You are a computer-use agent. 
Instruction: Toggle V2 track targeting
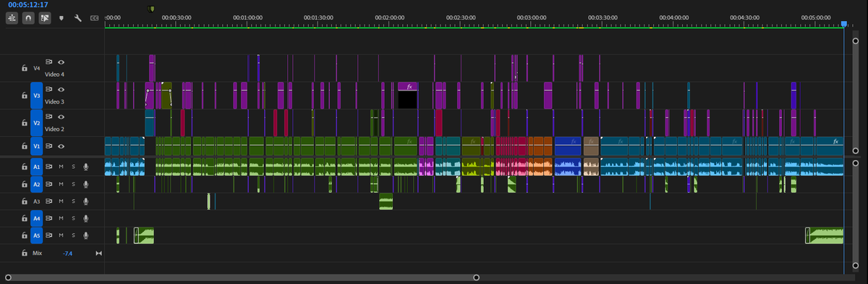[37, 122]
